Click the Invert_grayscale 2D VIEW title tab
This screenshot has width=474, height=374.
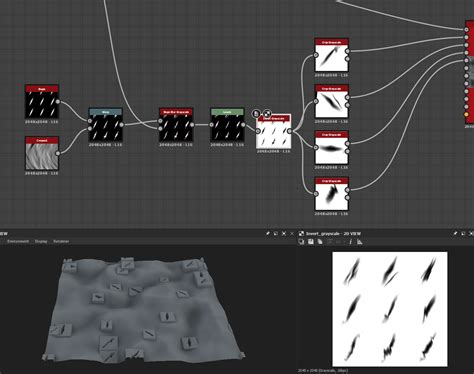point(333,234)
